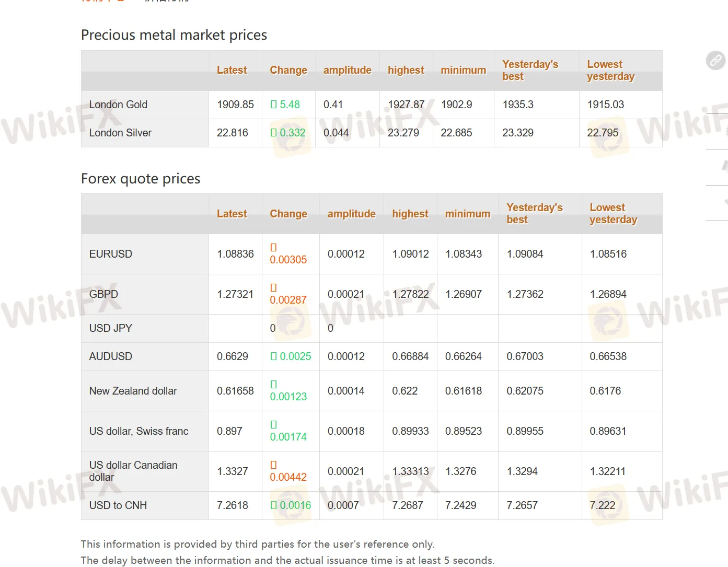Click the green arrow beside Swiss franc change

click(x=272, y=425)
